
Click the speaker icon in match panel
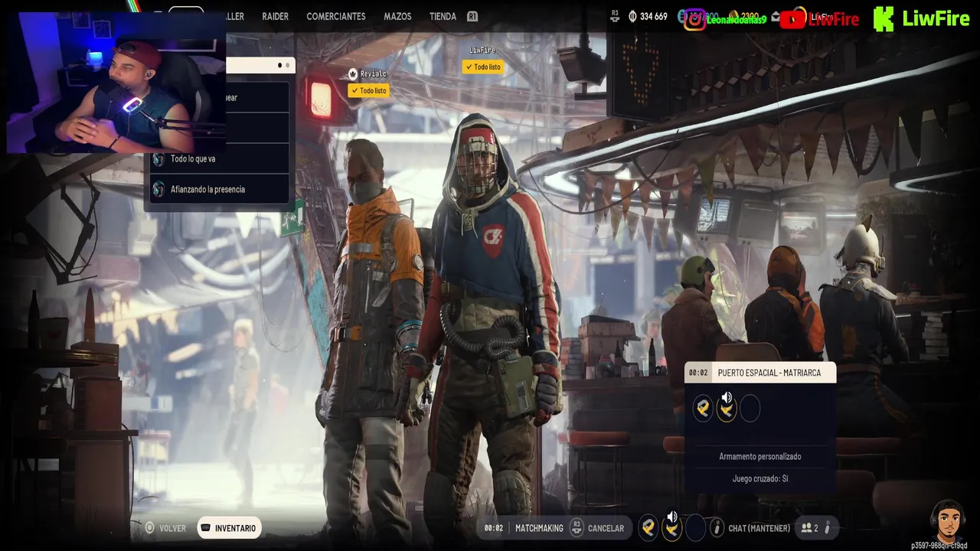click(727, 397)
